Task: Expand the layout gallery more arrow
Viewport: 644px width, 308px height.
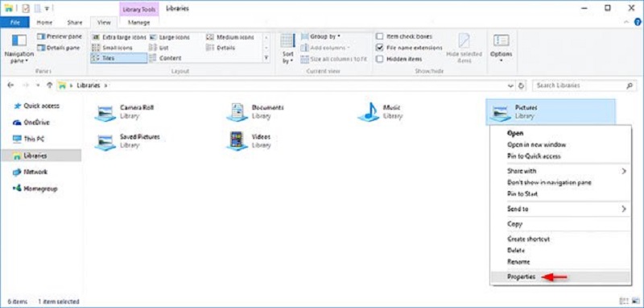Action: 266,58
